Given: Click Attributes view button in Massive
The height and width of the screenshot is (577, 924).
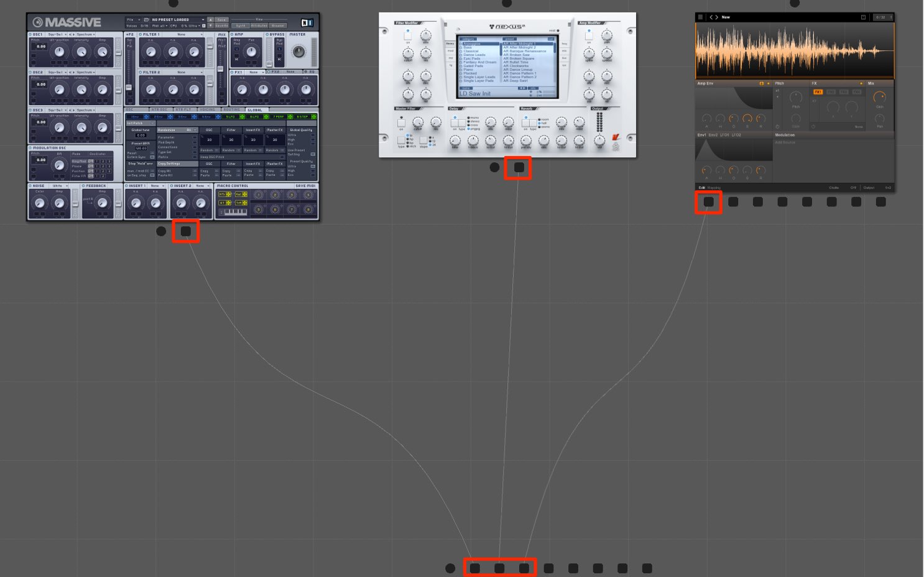Looking at the screenshot, I should click(259, 25).
